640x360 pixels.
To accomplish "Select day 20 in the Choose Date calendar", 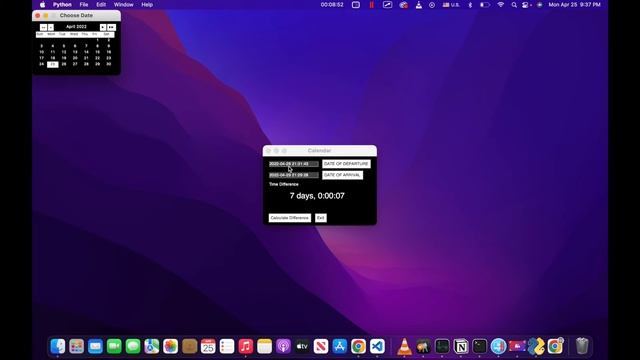I will 75,58.
